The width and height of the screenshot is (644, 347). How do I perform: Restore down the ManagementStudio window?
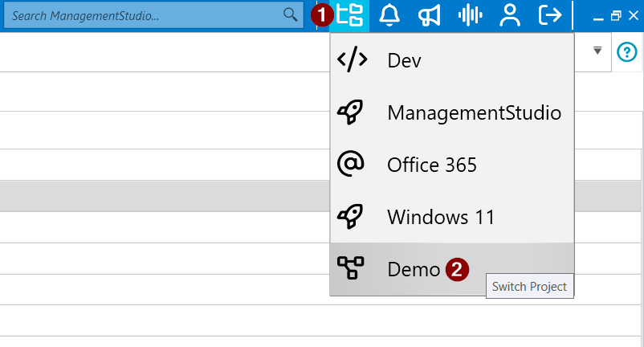tap(616, 15)
